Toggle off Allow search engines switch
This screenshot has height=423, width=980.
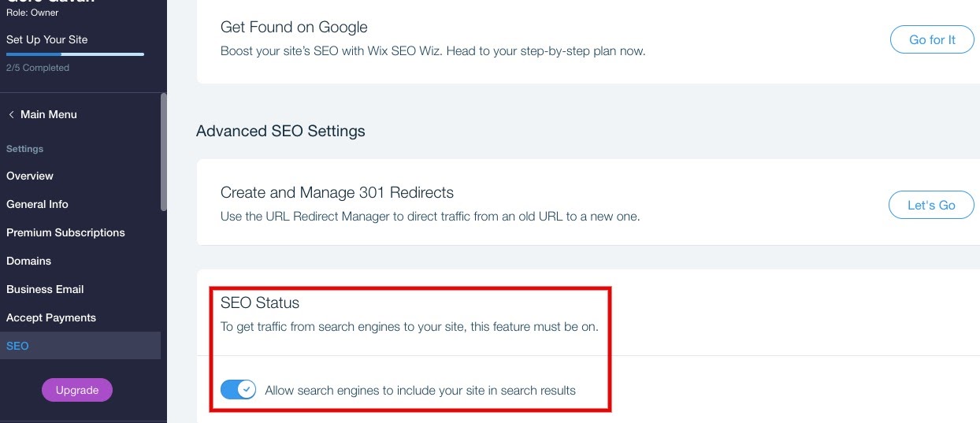238,390
